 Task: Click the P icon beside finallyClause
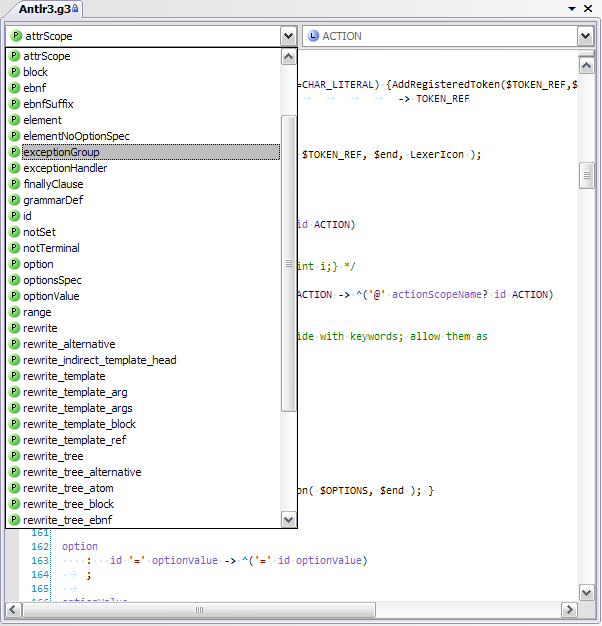click(x=14, y=184)
